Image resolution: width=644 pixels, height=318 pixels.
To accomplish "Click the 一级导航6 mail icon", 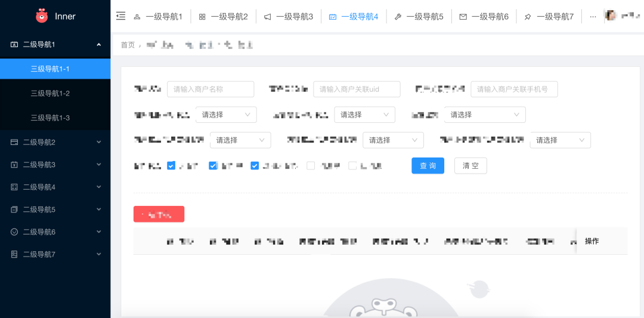I will coord(463,17).
